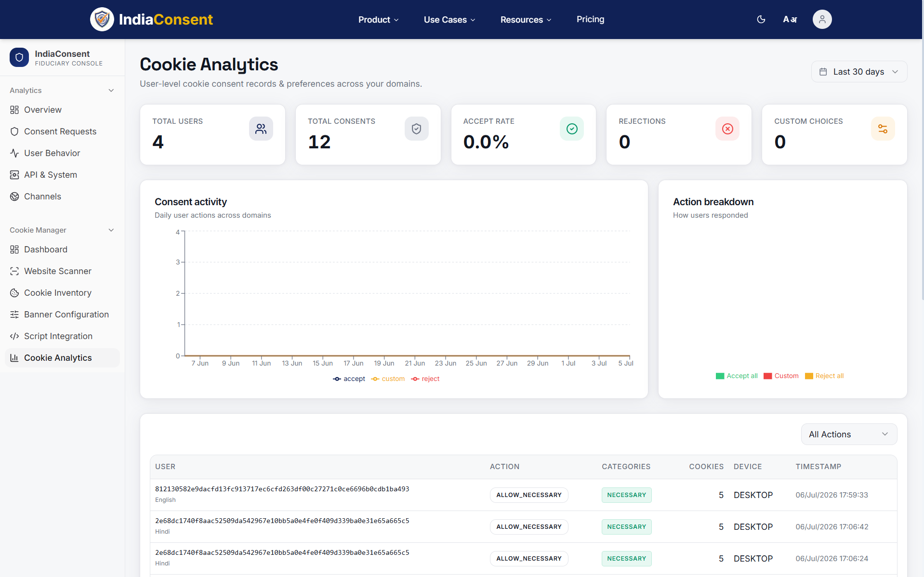
Task: Click the Total Consents value 12
Action: [319, 142]
